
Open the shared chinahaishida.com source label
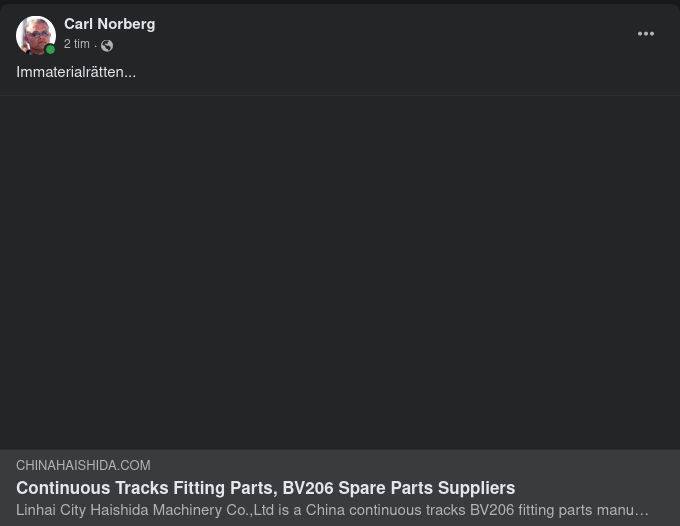83,466
